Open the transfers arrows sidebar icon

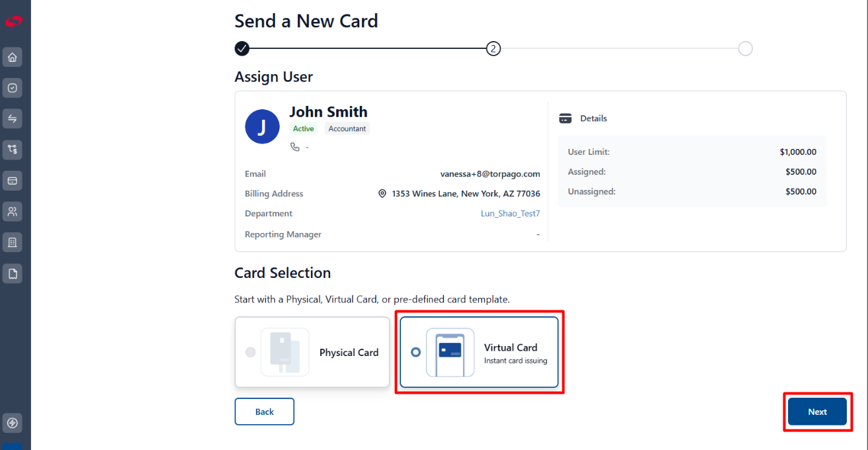click(12, 119)
